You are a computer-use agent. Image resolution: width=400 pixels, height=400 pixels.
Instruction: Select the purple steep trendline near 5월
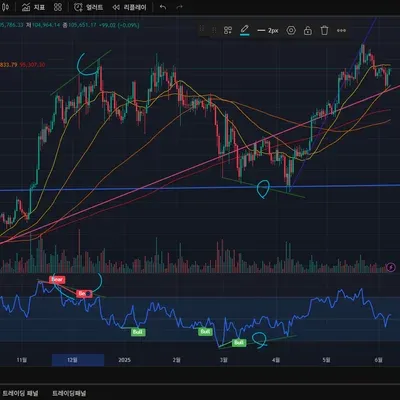click(333, 105)
